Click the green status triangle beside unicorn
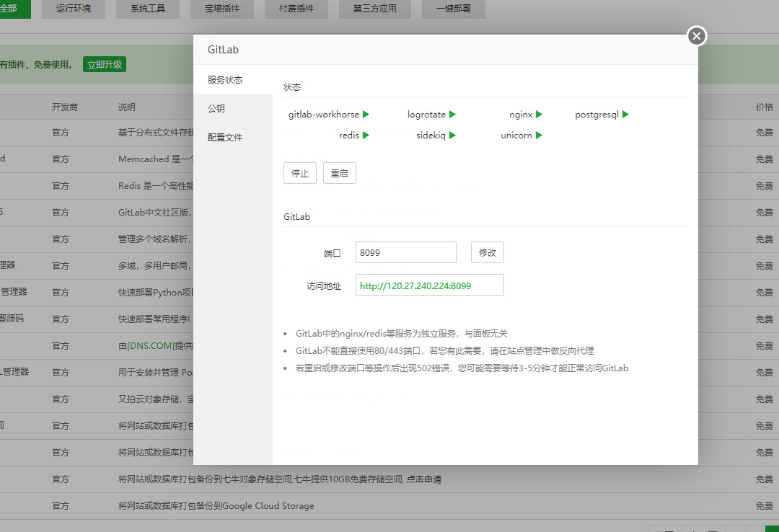Screen dimensions: 779x532 pos(539,135)
